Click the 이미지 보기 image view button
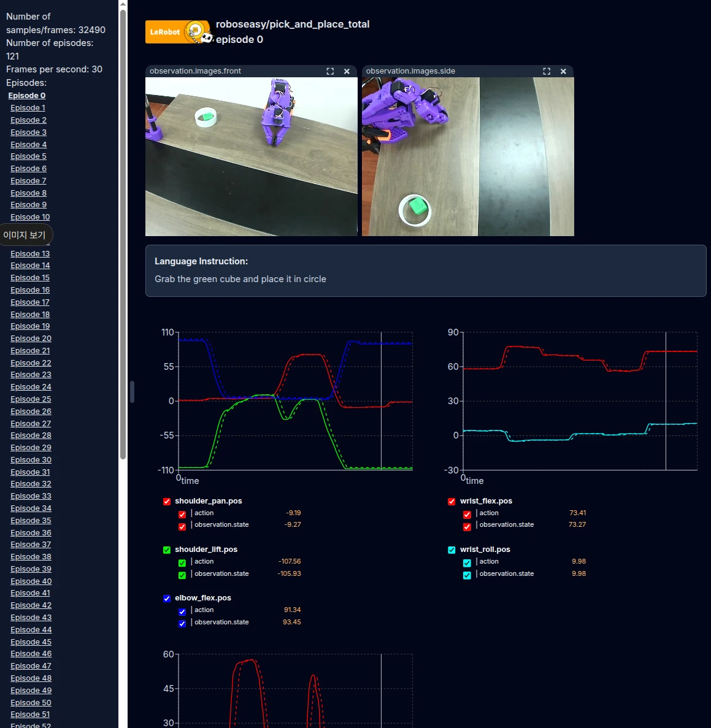711x728 pixels. pyautogui.click(x=25, y=235)
